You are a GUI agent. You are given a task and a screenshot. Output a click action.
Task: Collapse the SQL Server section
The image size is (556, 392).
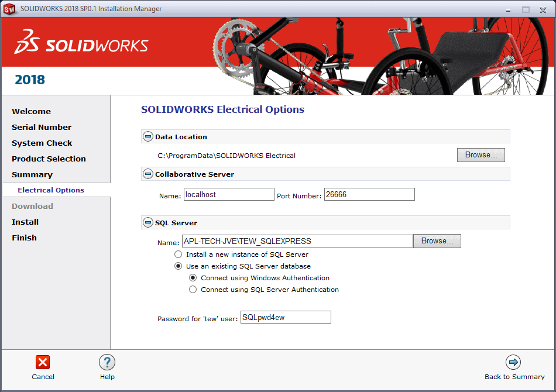(x=148, y=223)
